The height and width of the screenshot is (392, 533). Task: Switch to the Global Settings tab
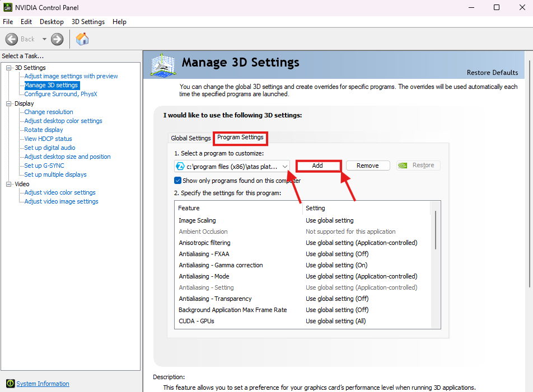[191, 138]
